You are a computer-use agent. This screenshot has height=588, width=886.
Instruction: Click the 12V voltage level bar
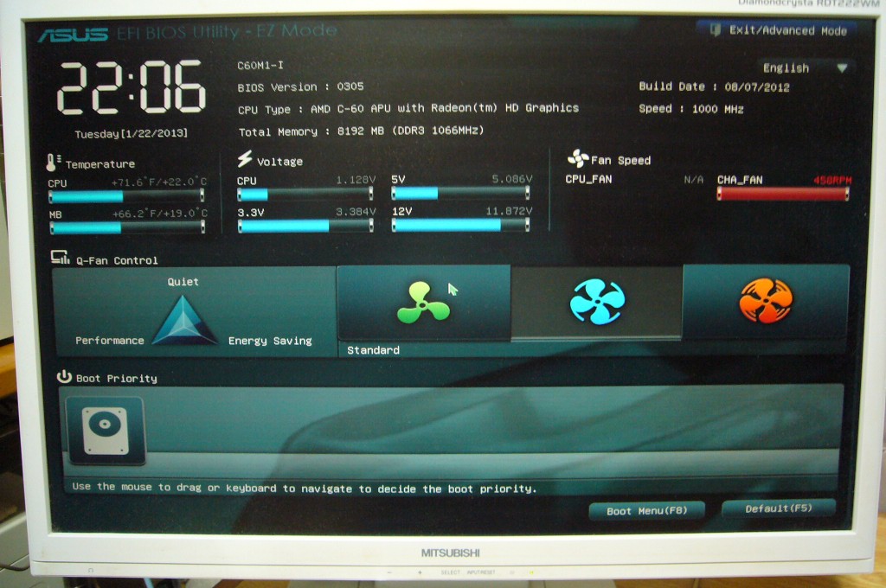459,225
